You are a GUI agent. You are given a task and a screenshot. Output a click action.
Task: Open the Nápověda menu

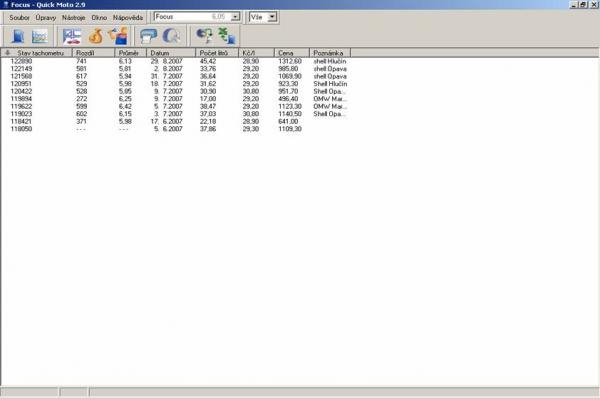click(128, 18)
